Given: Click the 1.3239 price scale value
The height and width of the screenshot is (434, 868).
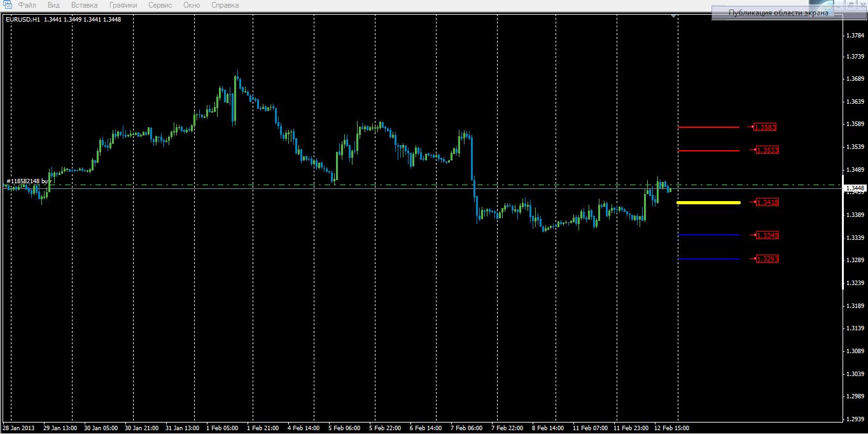Looking at the screenshot, I should click(x=855, y=283).
